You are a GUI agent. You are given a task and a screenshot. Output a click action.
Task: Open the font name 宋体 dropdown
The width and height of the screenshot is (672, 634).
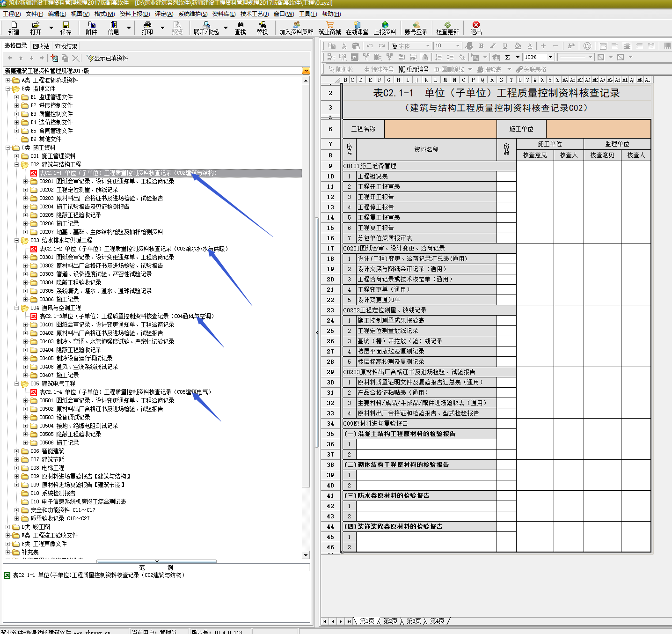click(428, 46)
